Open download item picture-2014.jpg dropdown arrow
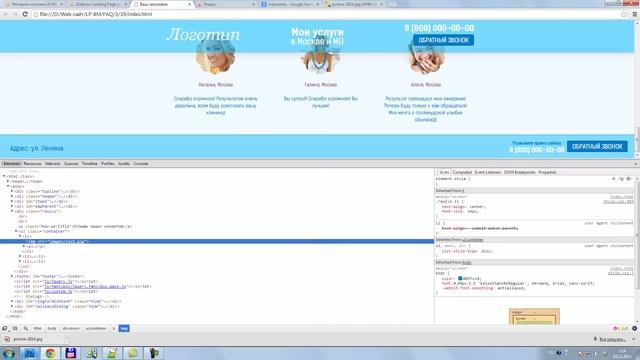 click(67, 339)
